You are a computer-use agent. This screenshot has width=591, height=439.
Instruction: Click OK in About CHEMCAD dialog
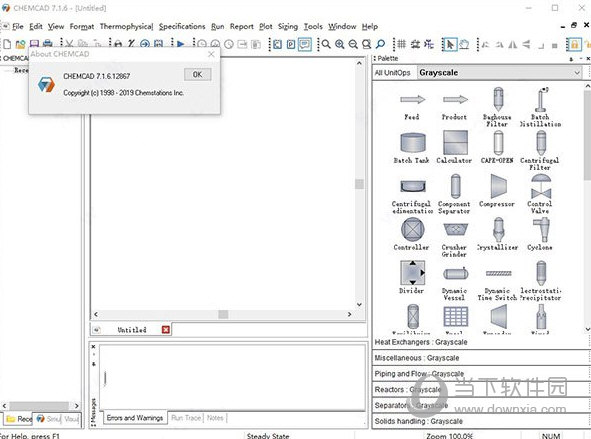coord(198,75)
